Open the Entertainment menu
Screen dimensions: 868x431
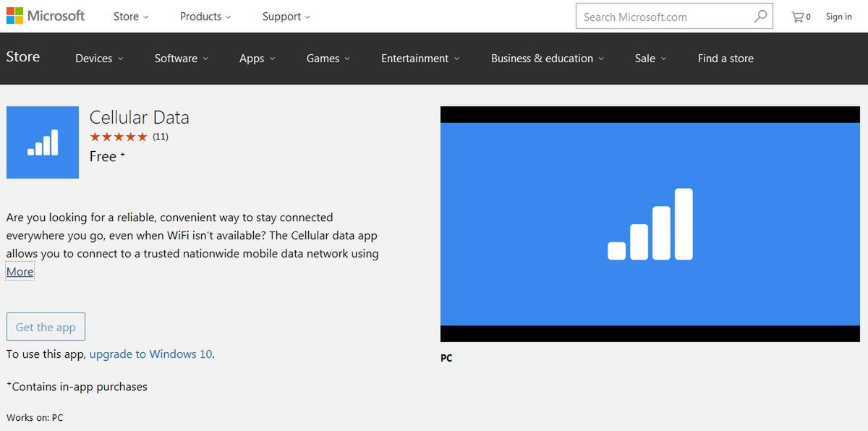click(x=420, y=59)
